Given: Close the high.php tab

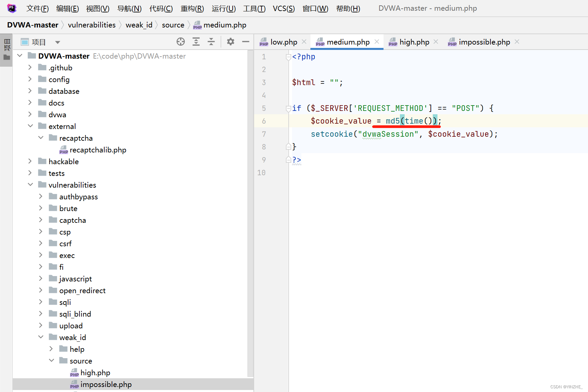Looking at the screenshot, I should coord(436,42).
